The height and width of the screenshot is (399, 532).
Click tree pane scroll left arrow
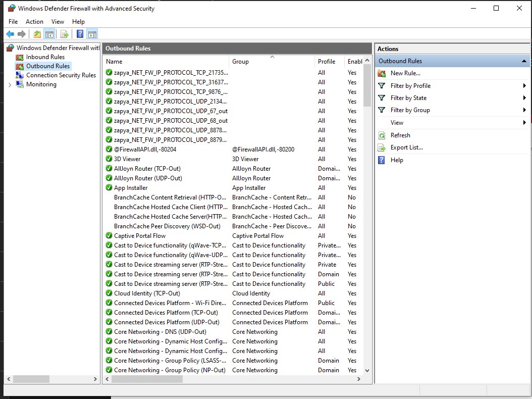pyautogui.click(x=9, y=379)
